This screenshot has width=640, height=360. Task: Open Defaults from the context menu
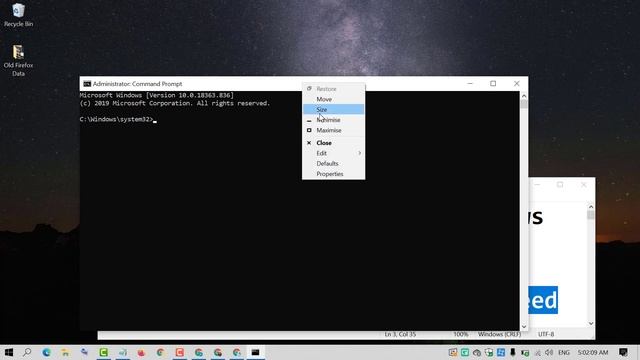[x=333, y=163]
